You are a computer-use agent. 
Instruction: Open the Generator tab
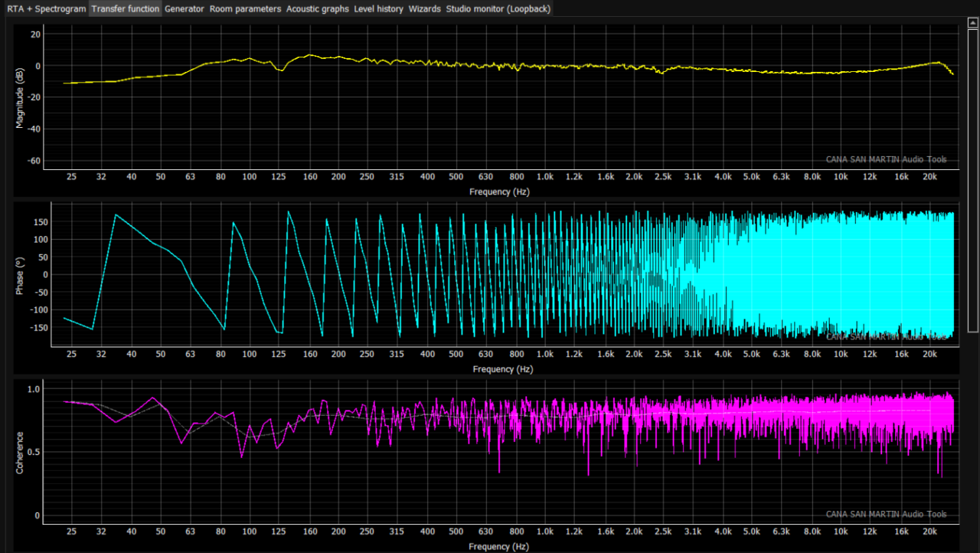(185, 8)
